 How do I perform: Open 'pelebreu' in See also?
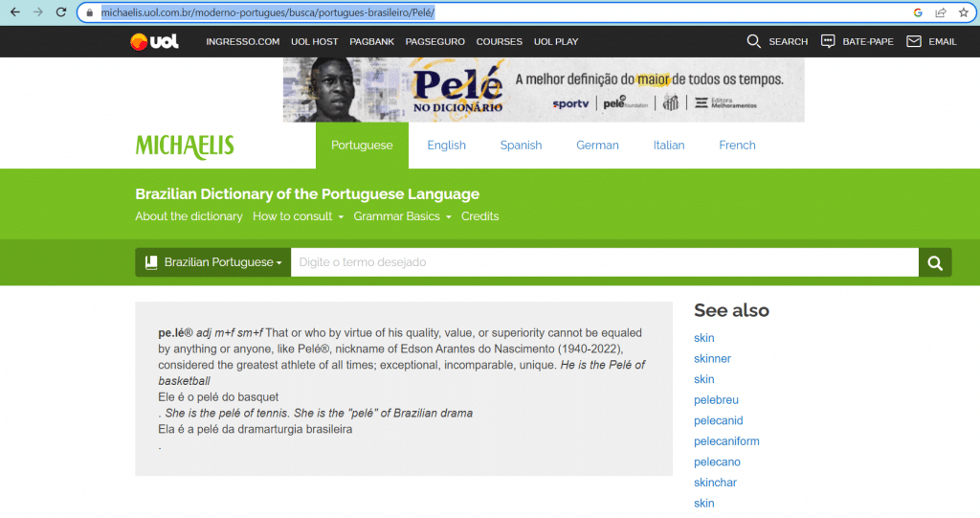716,400
